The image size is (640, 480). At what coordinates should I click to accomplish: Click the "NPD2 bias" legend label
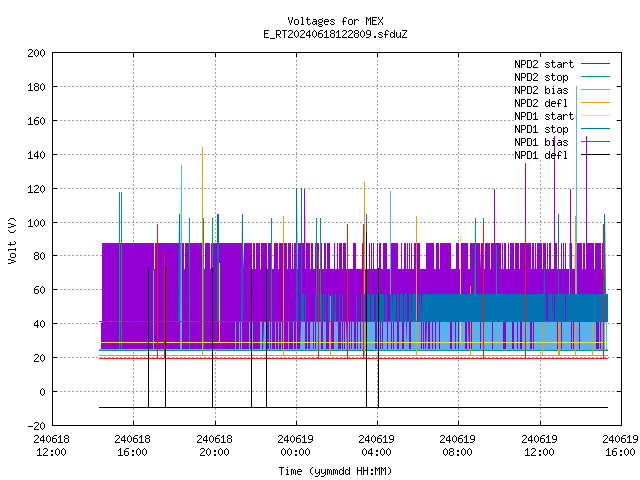541,90
